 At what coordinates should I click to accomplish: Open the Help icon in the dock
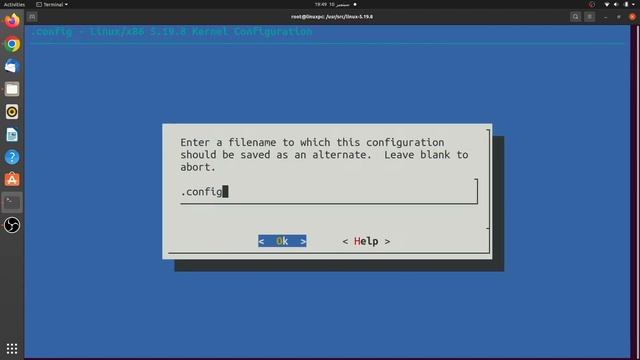point(12,157)
